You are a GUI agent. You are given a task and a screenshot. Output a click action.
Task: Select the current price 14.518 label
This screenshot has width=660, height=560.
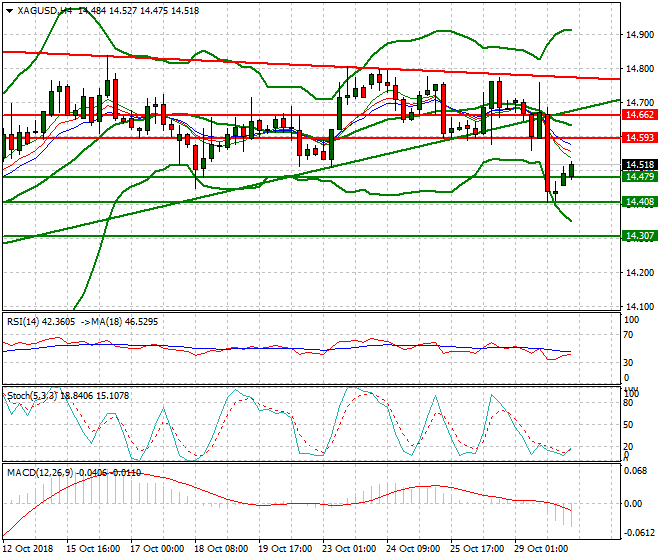click(x=640, y=165)
